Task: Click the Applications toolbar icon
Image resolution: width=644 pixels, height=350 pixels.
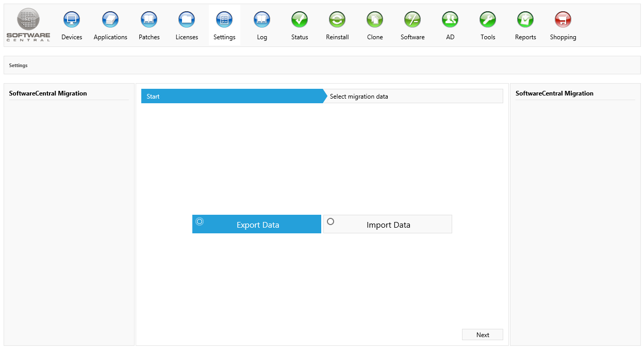Action: pos(110,20)
